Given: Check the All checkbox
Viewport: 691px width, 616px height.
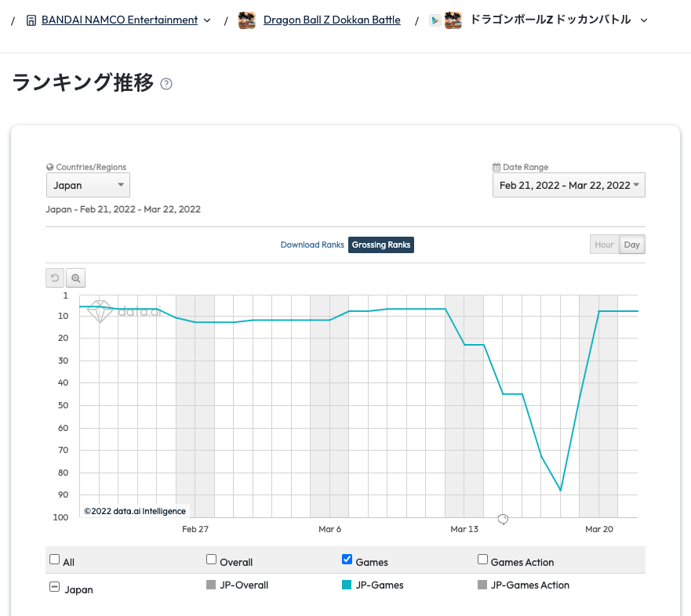Looking at the screenshot, I should [x=55, y=560].
